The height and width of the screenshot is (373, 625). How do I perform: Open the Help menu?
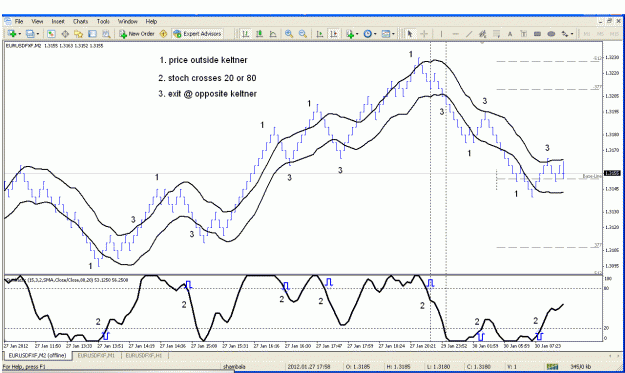[151, 22]
